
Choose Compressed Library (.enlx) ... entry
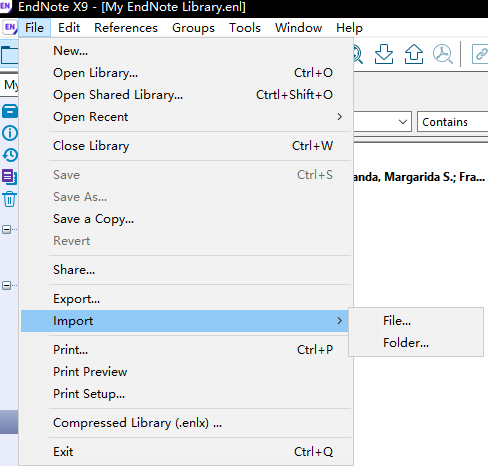pyautogui.click(x=185, y=423)
